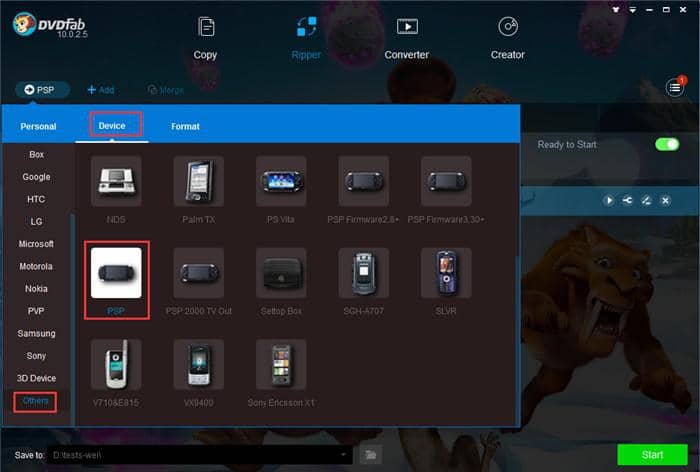This screenshot has height=472, width=700.
Task: Open the PSP profile switcher
Action: pyautogui.click(x=43, y=90)
